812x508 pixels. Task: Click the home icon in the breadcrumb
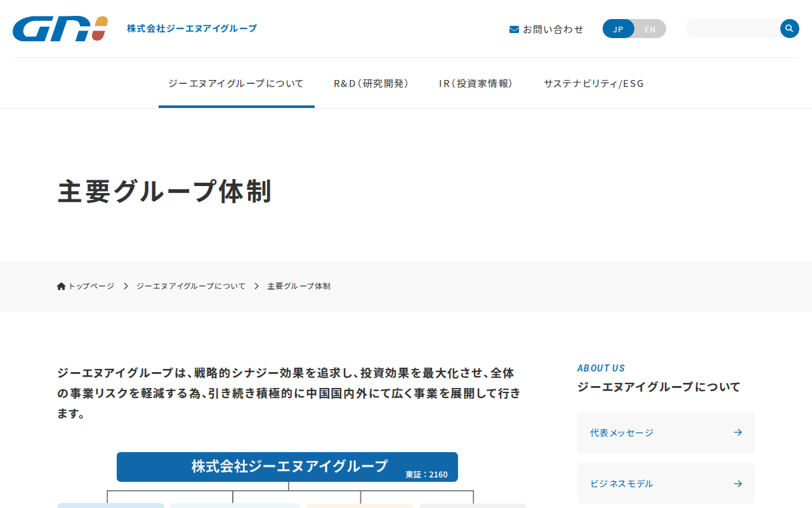(62, 286)
